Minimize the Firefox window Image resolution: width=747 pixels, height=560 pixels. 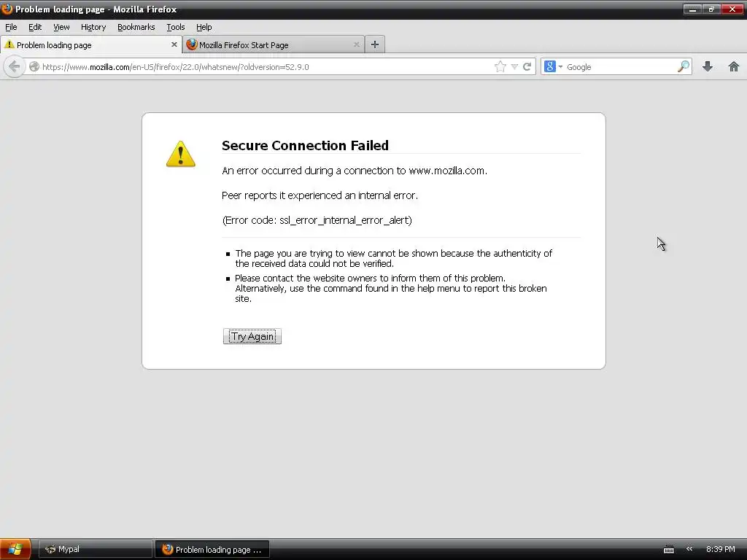[x=692, y=9]
